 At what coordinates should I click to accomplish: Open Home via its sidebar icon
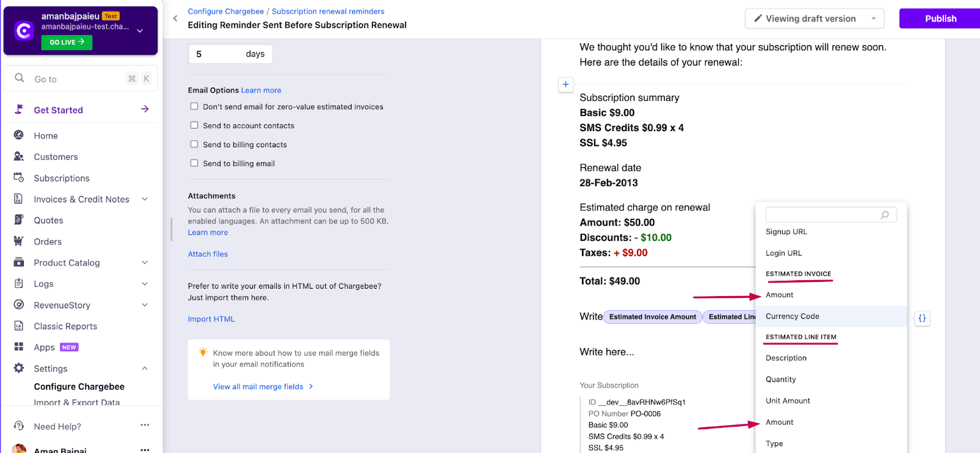19,135
